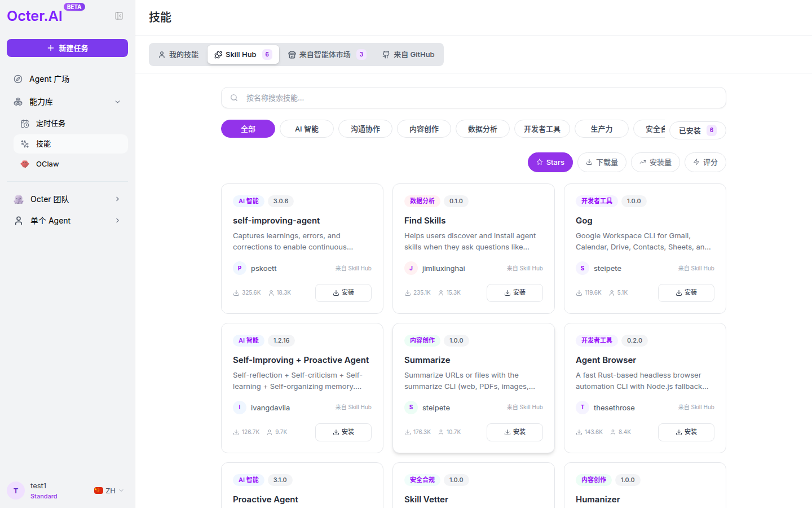Filter by AI 智能 category
The image size is (812, 508).
(x=307, y=129)
